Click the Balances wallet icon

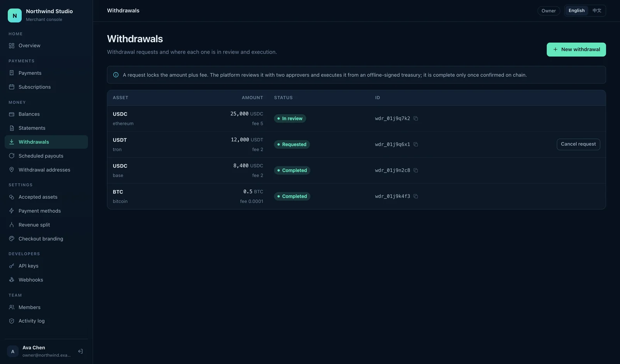12,114
